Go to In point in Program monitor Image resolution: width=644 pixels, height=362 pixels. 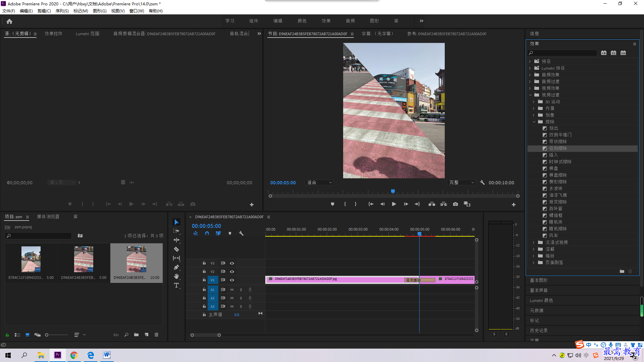[x=371, y=204]
